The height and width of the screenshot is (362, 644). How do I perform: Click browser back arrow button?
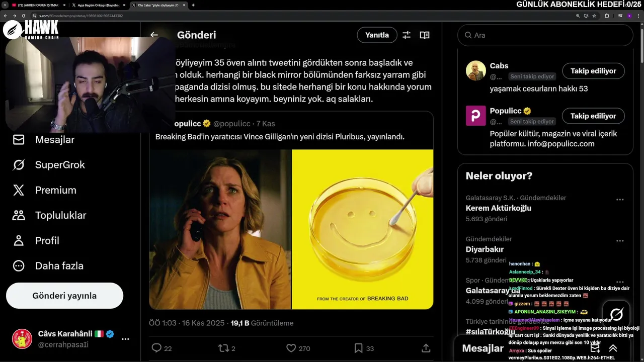point(6,16)
